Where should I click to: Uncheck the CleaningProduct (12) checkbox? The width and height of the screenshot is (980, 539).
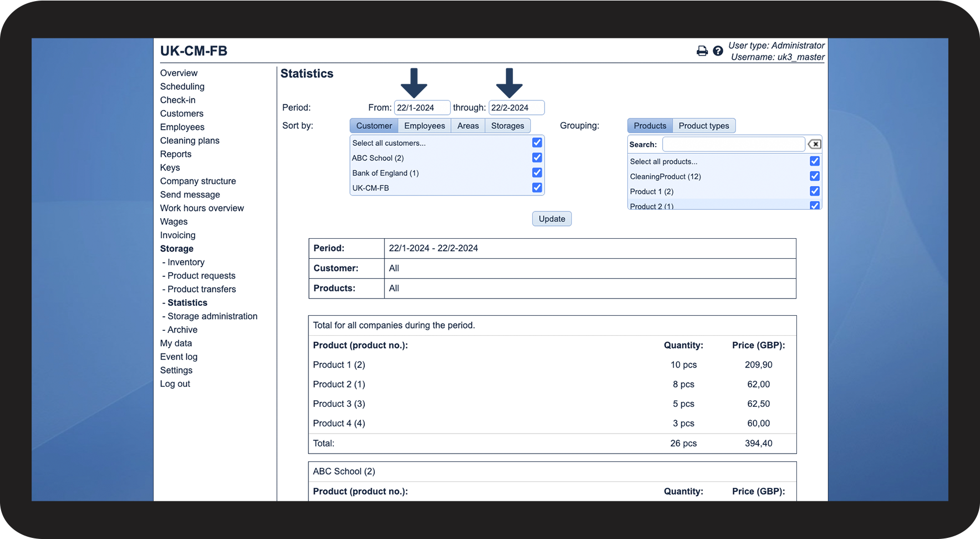tap(814, 176)
